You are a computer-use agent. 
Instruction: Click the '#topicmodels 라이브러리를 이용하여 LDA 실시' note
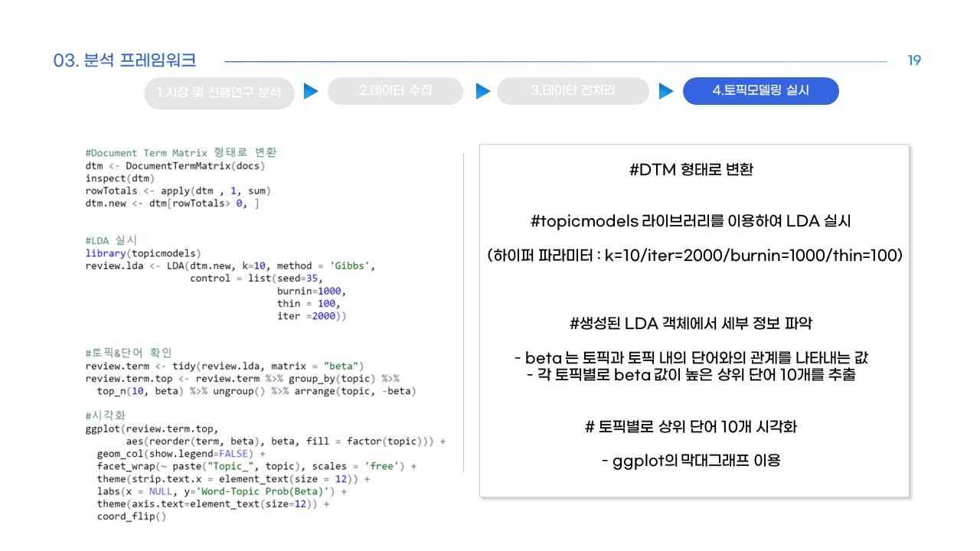(x=691, y=221)
